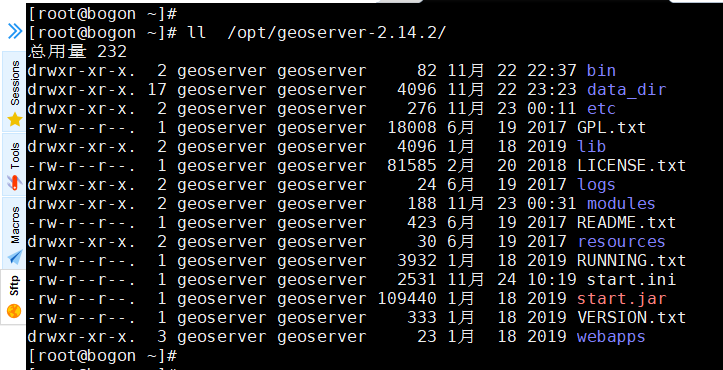Image resolution: width=723 pixels, height=370 pixels.
Task: Click the link count 17 on the data_dir row
Action: (157, 89)
